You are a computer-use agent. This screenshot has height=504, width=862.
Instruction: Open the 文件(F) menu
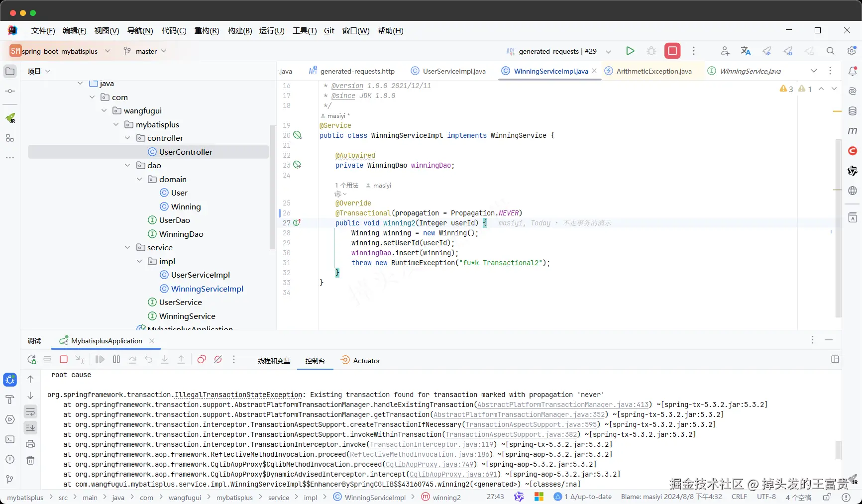click(43, 30)
